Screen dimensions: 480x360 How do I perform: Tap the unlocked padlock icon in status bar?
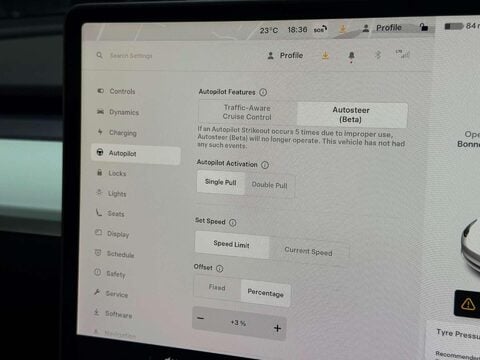pos(423,27)
